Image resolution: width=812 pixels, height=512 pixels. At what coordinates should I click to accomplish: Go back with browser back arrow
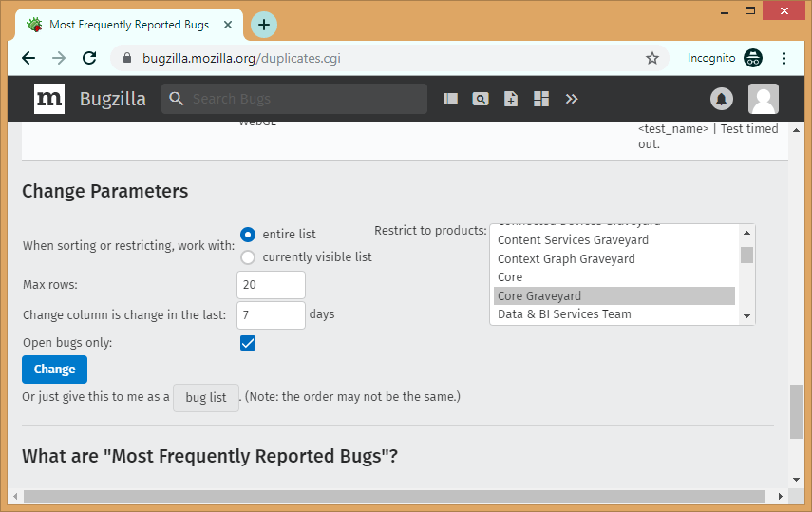coord(29,58)
